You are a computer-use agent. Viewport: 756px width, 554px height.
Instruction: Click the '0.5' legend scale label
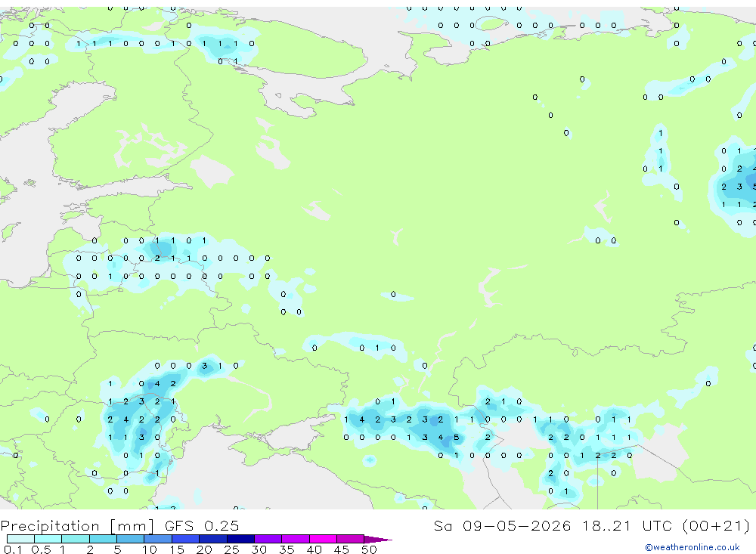[x=41, y=549]
